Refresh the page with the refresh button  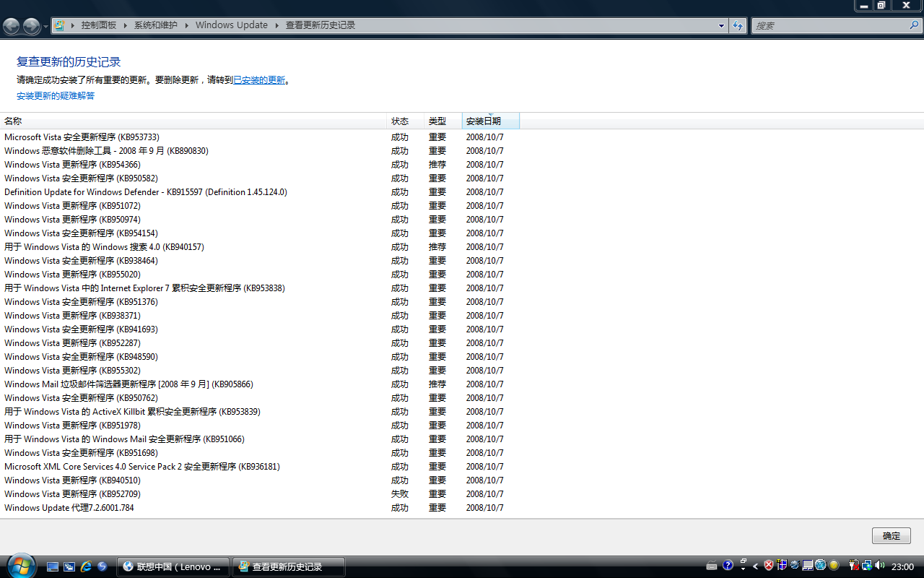pos(737,26)
